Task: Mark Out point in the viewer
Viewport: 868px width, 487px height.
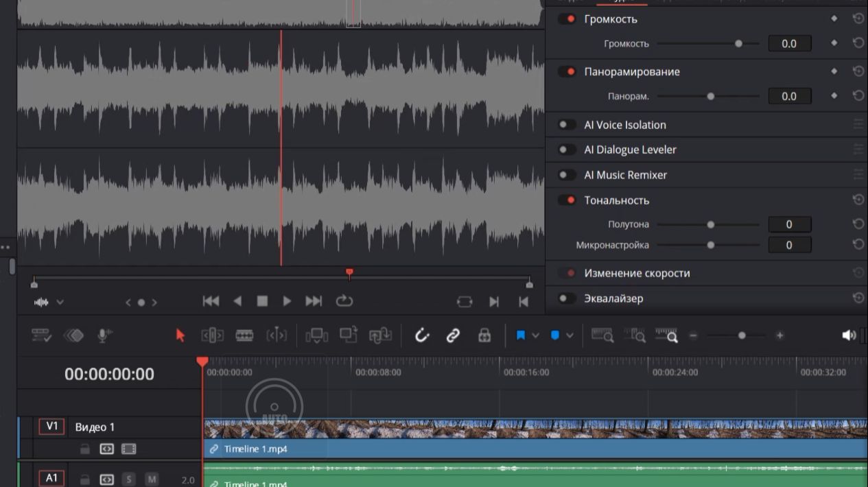Action: click(x=524, y=302)
